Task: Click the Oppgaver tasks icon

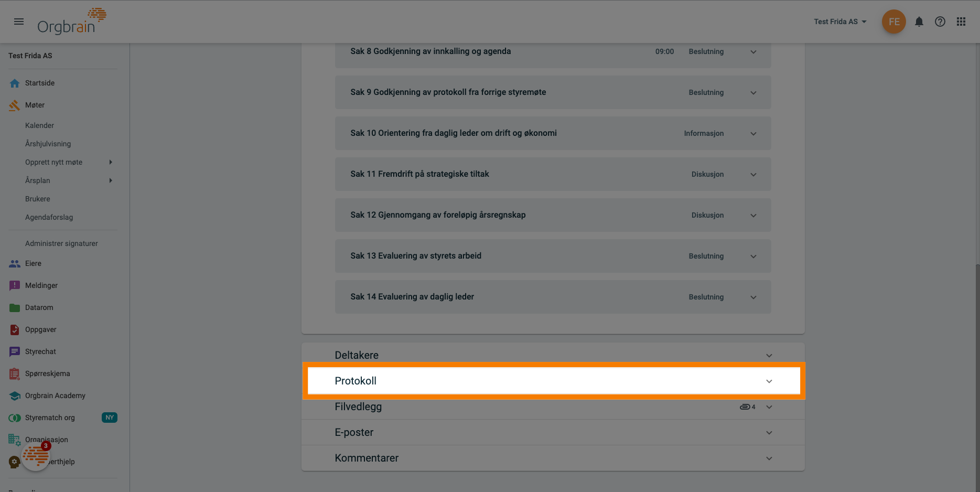Action: (15, 329)
